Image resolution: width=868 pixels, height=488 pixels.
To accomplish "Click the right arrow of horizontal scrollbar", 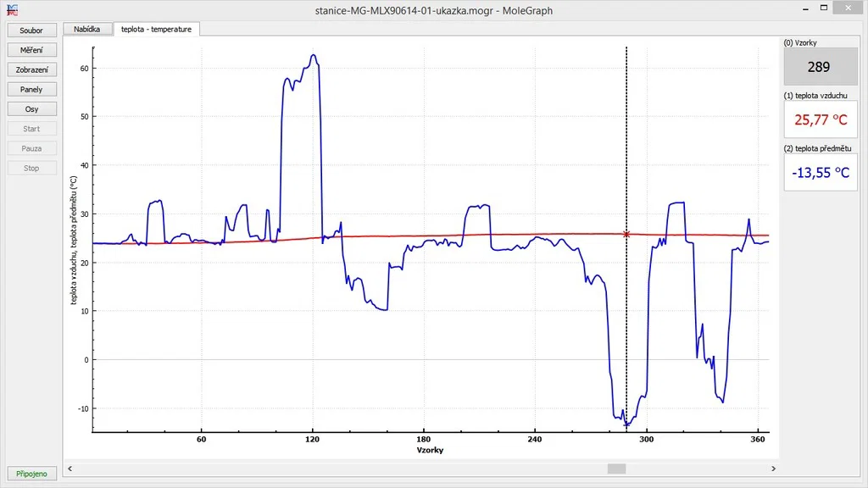I will tap(773, 469).
